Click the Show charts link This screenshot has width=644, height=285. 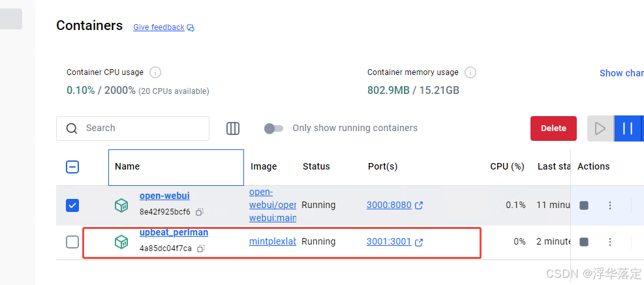point(621,73)
